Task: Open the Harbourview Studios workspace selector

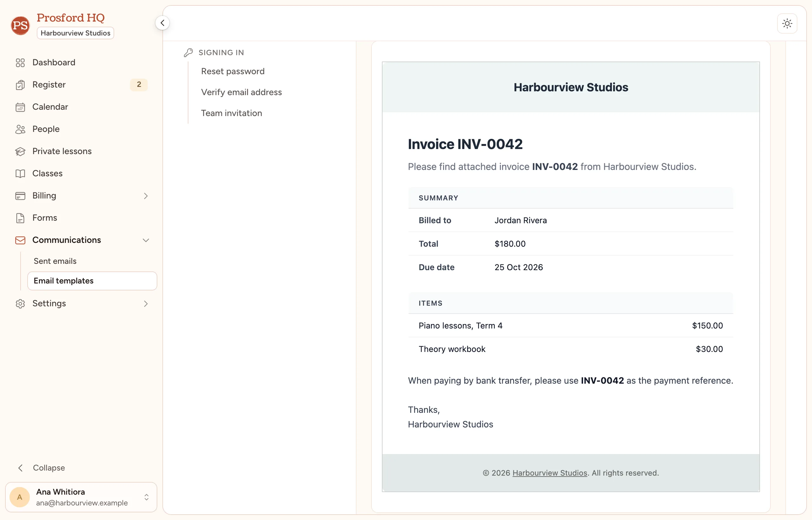Action: coord(75,33)
